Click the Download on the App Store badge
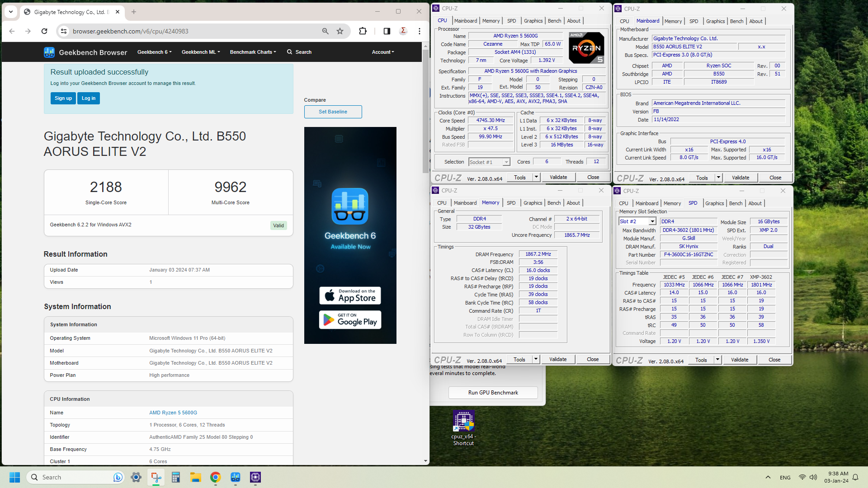 tap(350, 296)
